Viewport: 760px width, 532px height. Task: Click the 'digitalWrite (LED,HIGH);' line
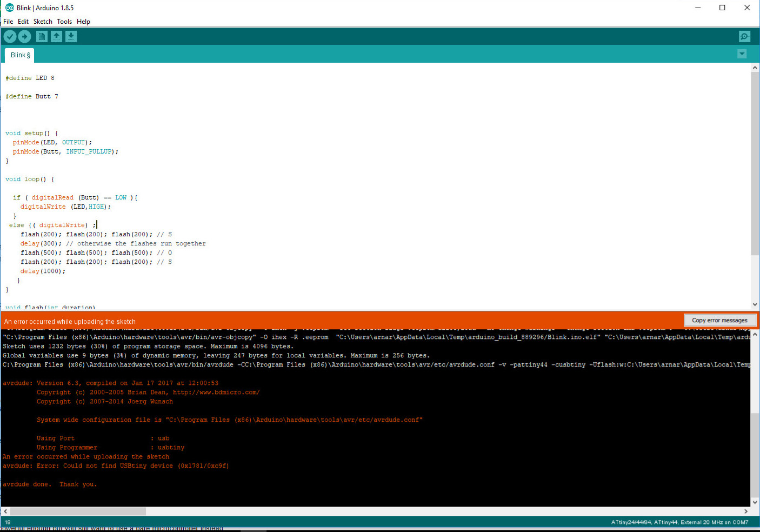[65, 207]
